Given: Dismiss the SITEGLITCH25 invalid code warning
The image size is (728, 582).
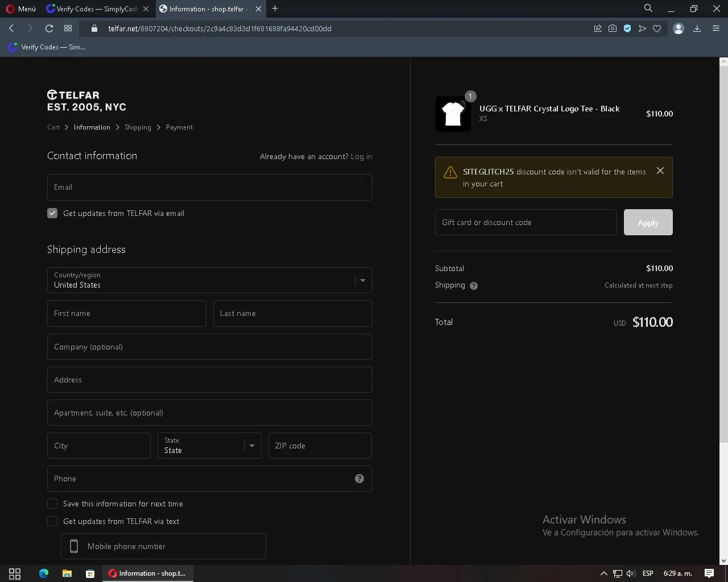Looking at the screenshot, I should tap(660, 171).
